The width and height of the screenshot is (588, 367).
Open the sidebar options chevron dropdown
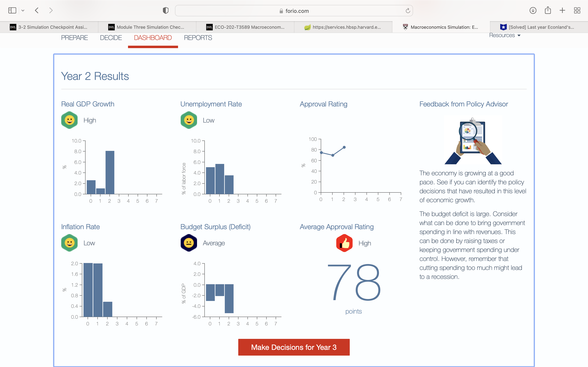click(23, 10)
